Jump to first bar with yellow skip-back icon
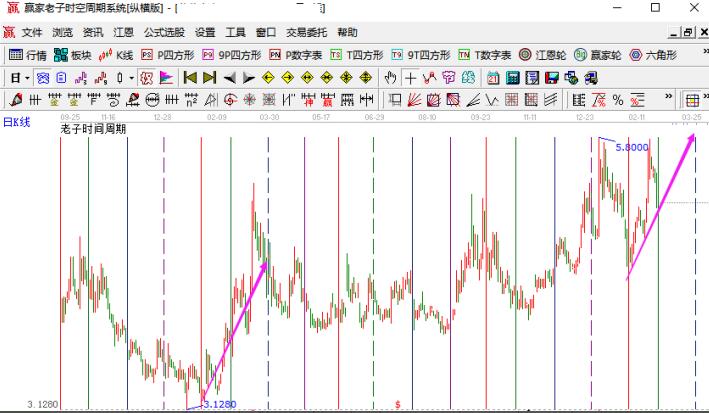The image size is (709, 413). pyautogui.click(x=187, y=77)
